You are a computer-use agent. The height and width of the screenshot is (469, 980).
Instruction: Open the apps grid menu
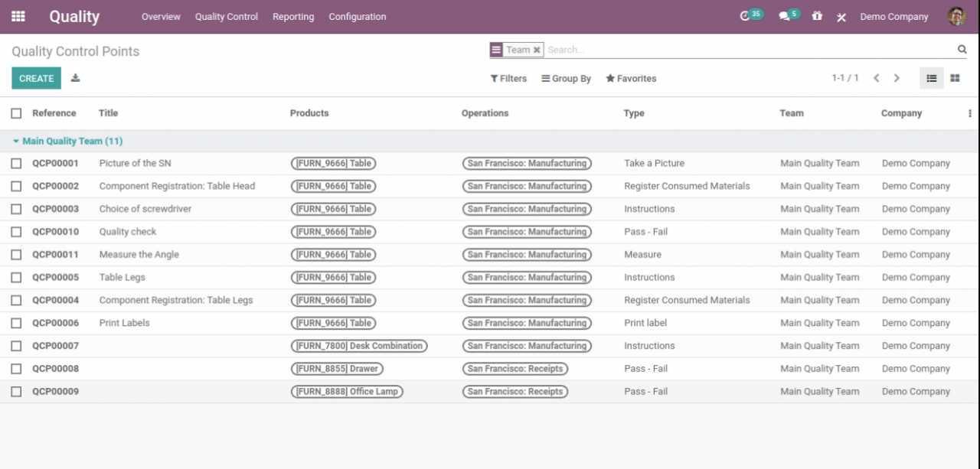[x=17, y=16]
